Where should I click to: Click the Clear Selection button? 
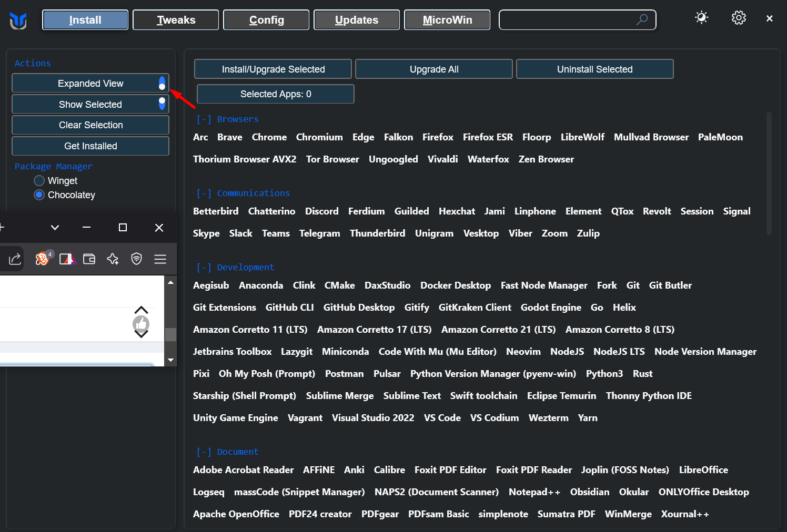(90, 125)
